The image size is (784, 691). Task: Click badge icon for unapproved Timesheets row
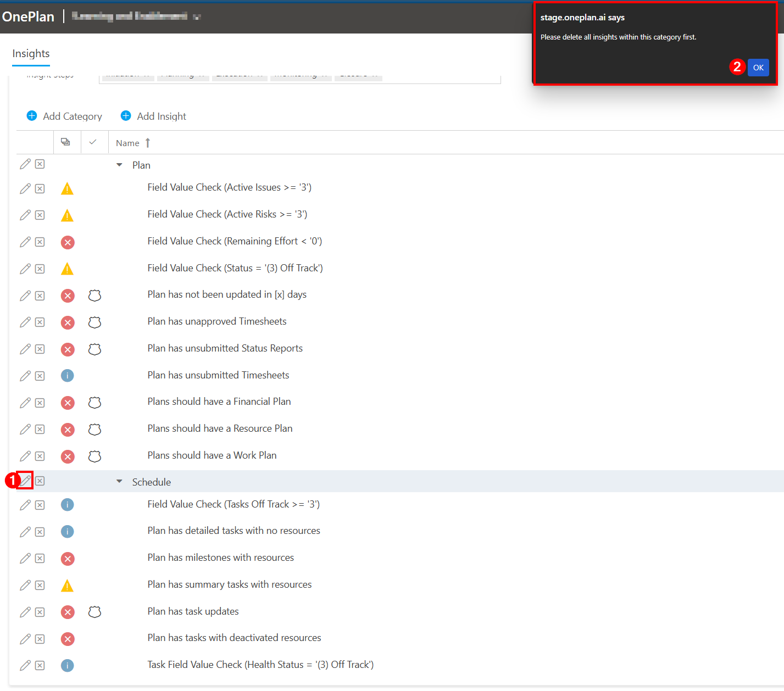tap(94, 322)
